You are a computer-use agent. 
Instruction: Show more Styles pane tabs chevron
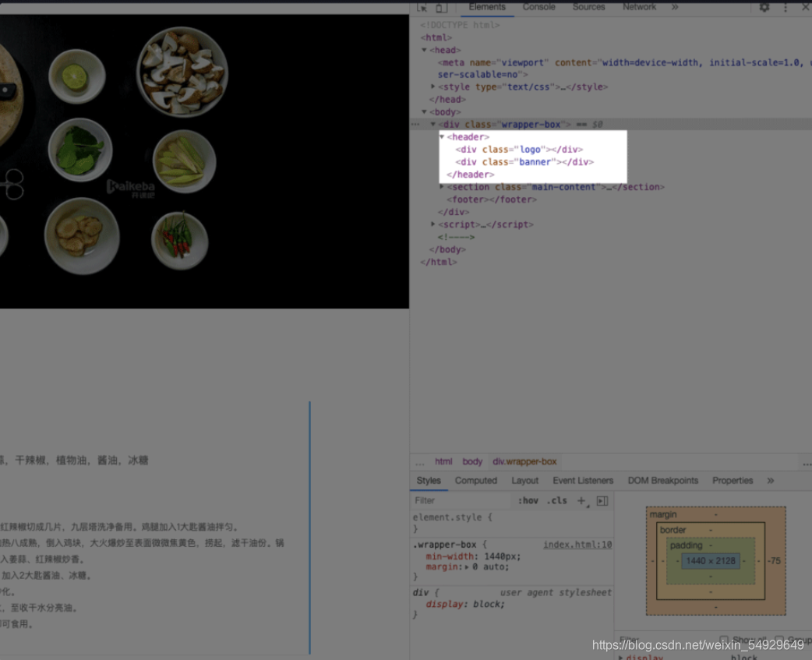[771, 480]
